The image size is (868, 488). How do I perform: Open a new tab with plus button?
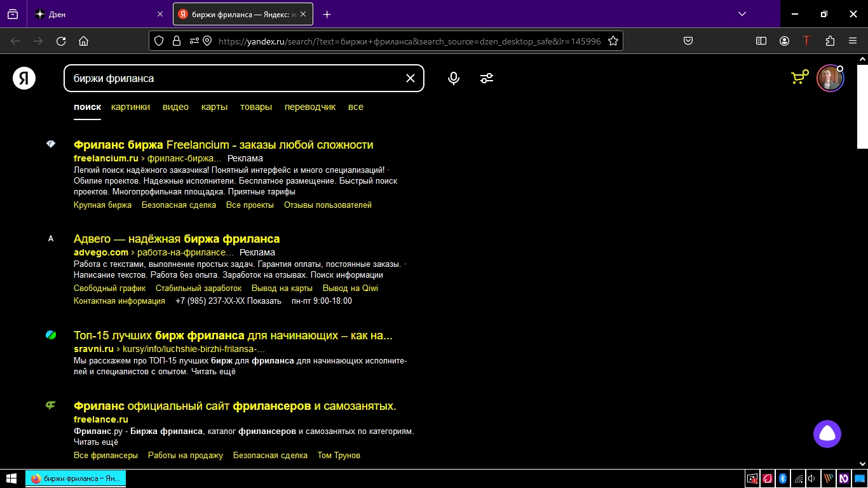pyautogui.click(x=327, y=14)
